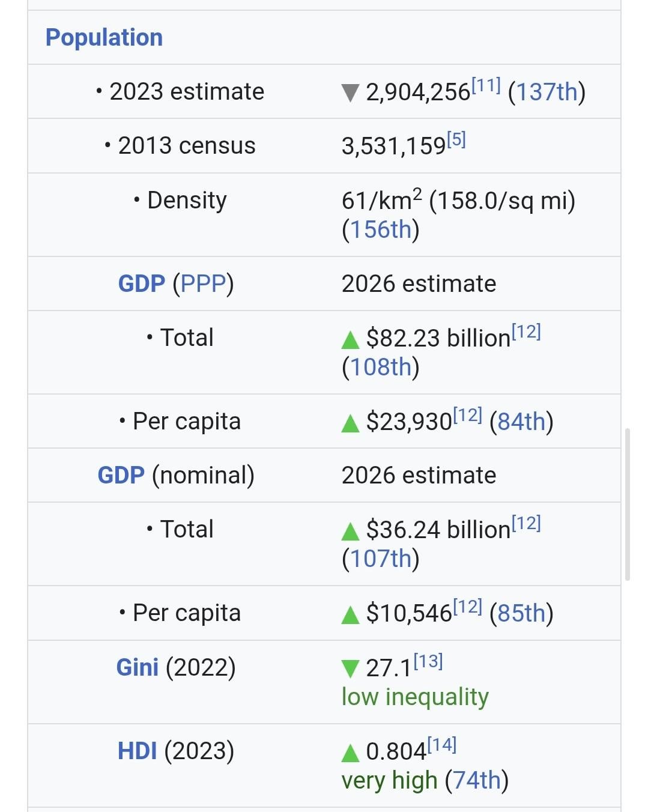Open the 108th GDP PPP rank link
The width and height of the screenshot is (648, 812).
(380, 367)
